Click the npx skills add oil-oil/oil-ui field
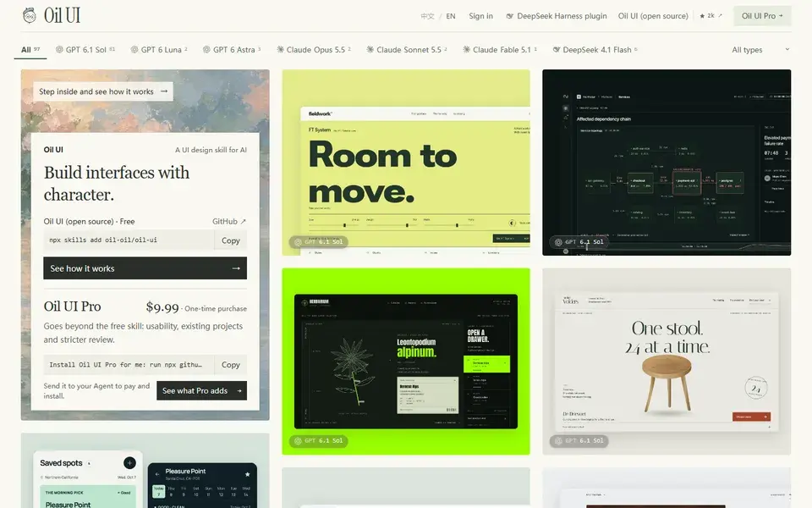 pyautogui.click(x=129, y=240)
